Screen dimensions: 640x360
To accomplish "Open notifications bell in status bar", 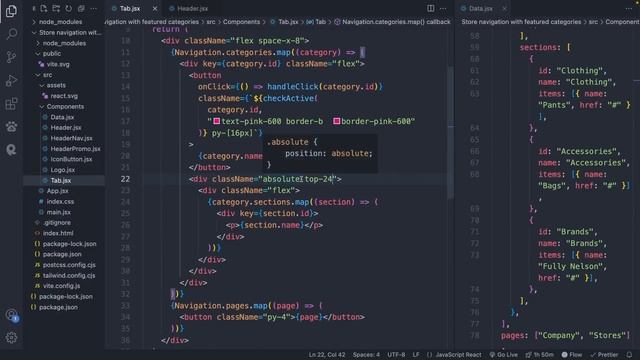I will point(629,355).
